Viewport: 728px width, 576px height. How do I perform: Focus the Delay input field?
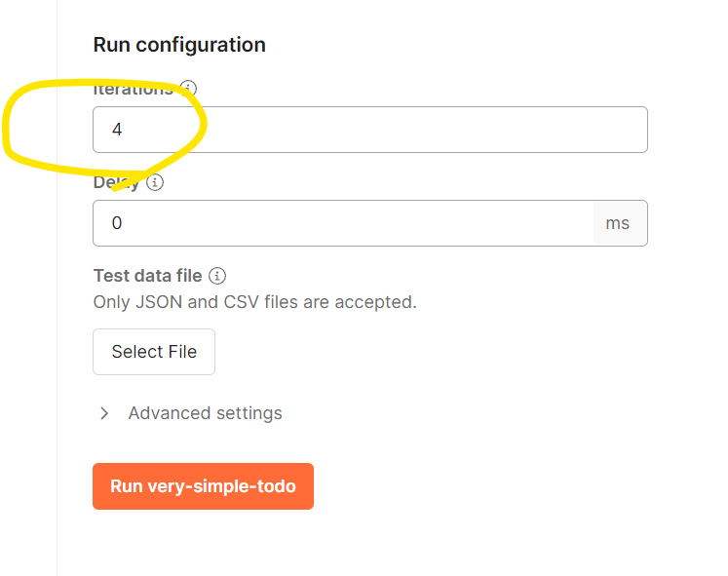pyautogui.click(x=343, y=223)
